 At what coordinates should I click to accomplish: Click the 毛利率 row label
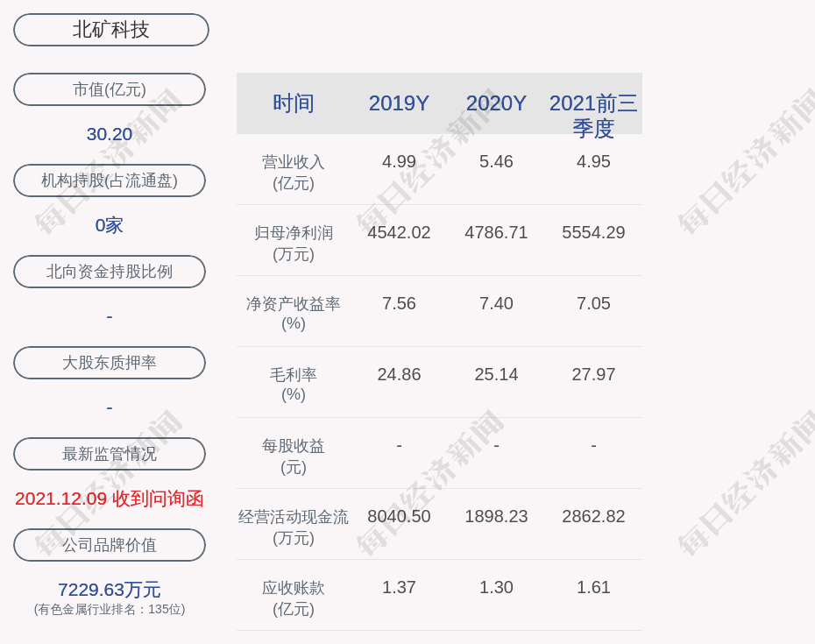coord(294,384)
